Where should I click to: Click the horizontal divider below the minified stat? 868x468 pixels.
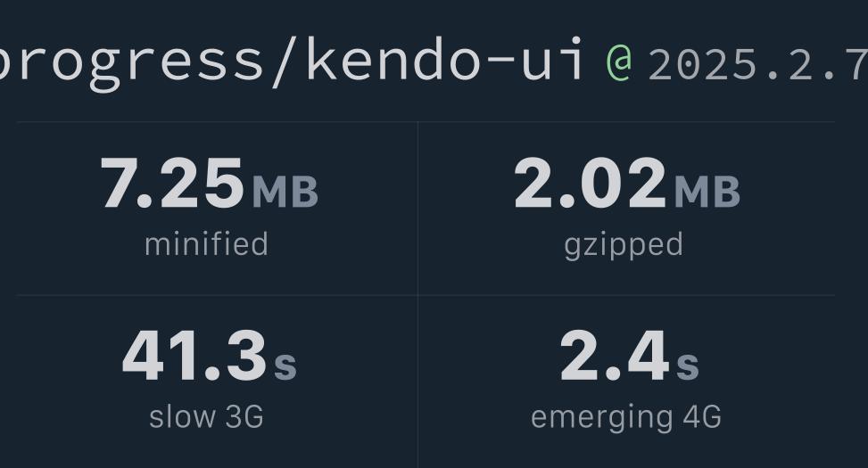[x=217, y=295]
